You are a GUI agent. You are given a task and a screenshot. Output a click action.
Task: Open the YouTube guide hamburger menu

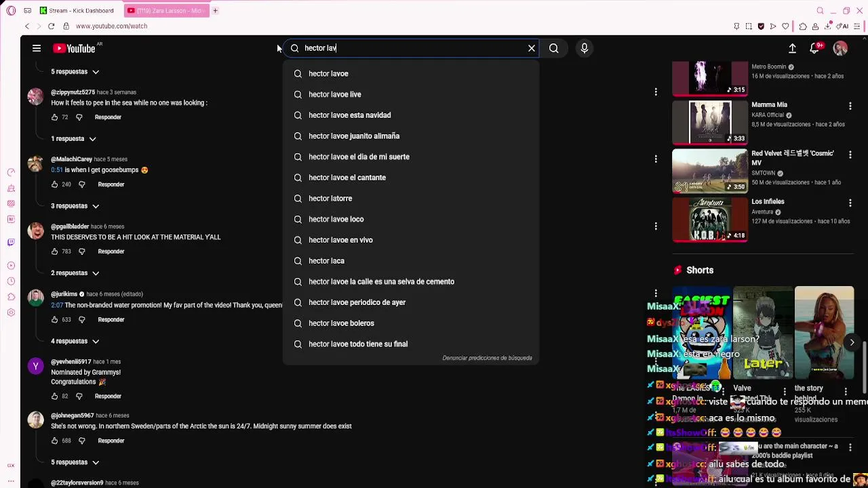point(37,48)
